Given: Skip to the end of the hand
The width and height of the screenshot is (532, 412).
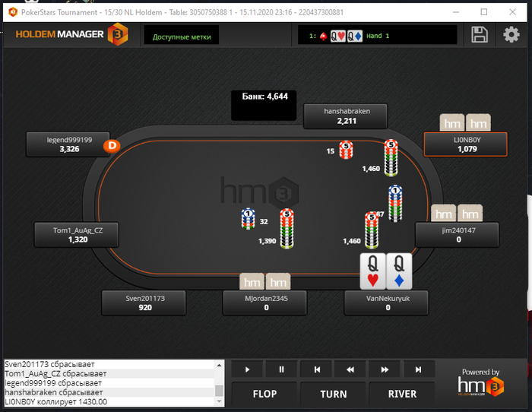Looking at the screenshot, I should pos(419,369).
